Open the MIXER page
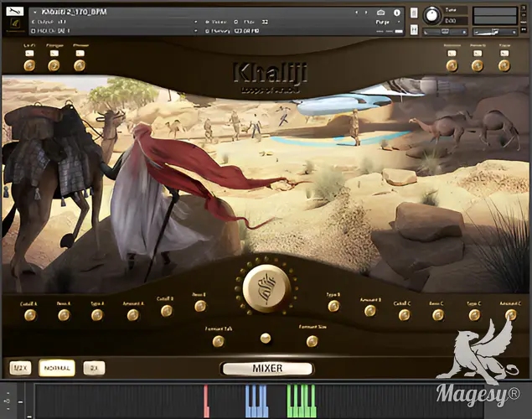 [x=267, y=369]
